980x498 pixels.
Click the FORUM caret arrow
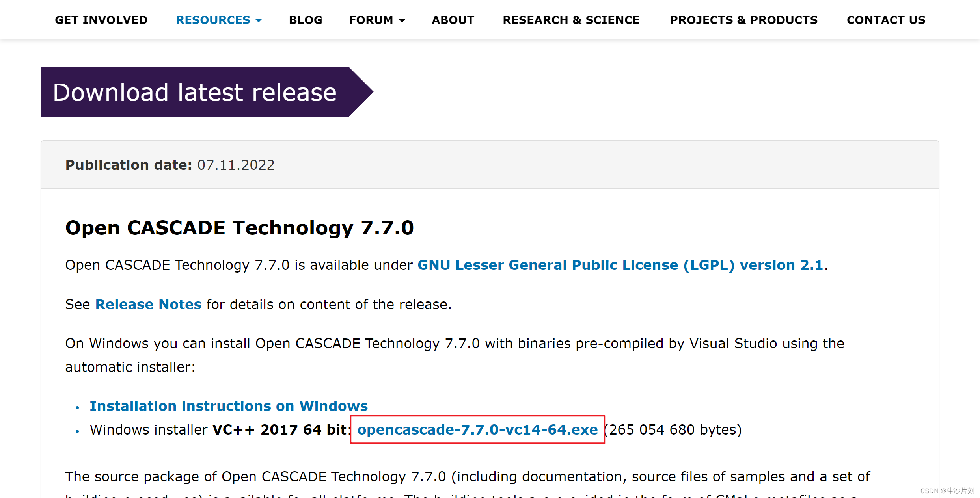(x=402, y=21)
